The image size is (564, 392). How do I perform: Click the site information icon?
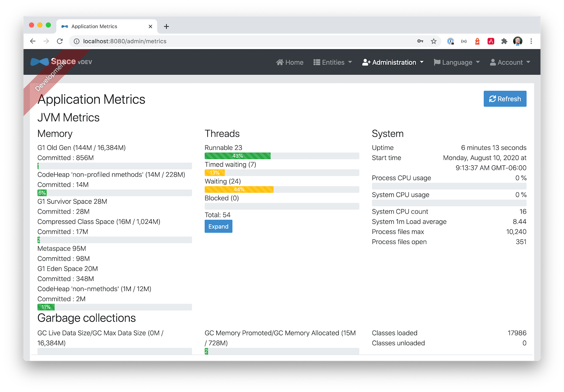(76, 41)
